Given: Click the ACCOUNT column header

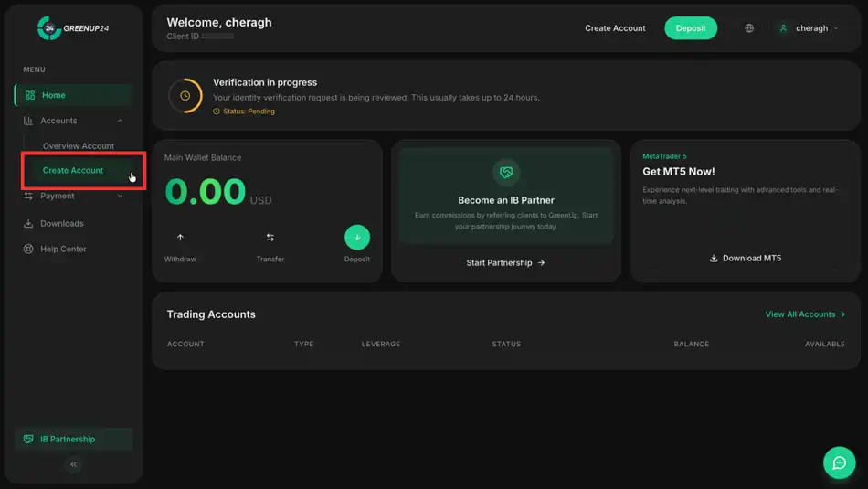Looking at the screenshot, I should click(x=185, y=344).
